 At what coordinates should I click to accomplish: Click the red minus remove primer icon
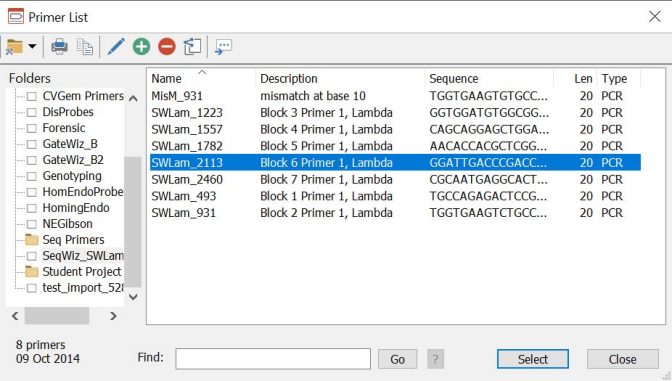[167, 46]
